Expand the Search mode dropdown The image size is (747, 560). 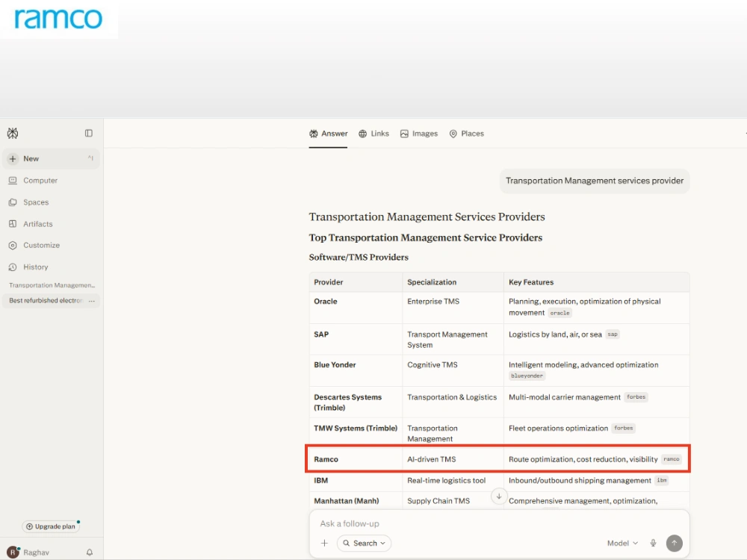click(x=364, y=544)
